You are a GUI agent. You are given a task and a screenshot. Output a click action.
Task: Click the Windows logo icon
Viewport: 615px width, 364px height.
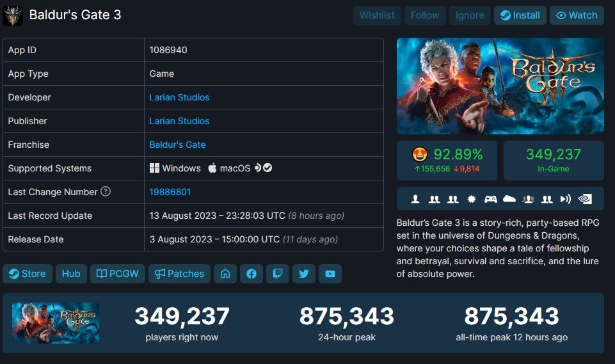point(154,168)
